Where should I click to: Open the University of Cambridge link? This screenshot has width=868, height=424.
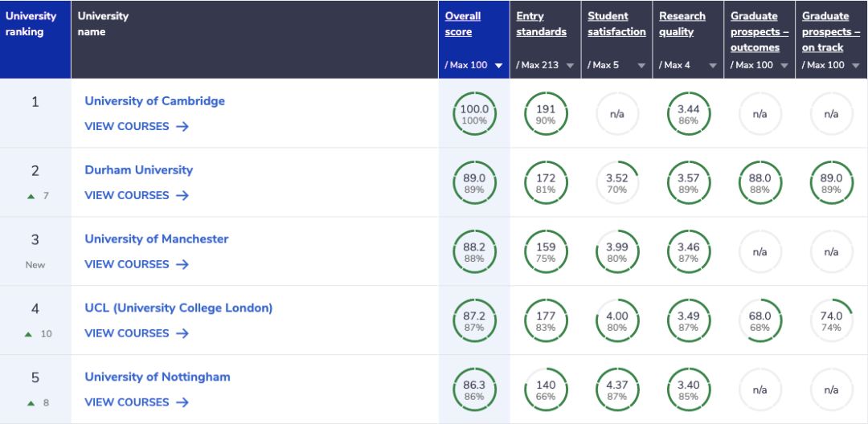pos(154,101)
